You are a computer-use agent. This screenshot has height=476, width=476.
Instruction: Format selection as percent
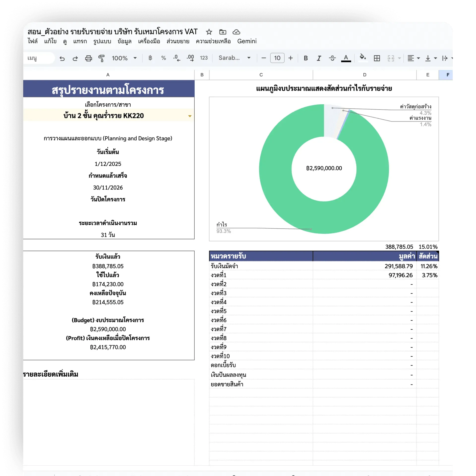tap(163, 58)
